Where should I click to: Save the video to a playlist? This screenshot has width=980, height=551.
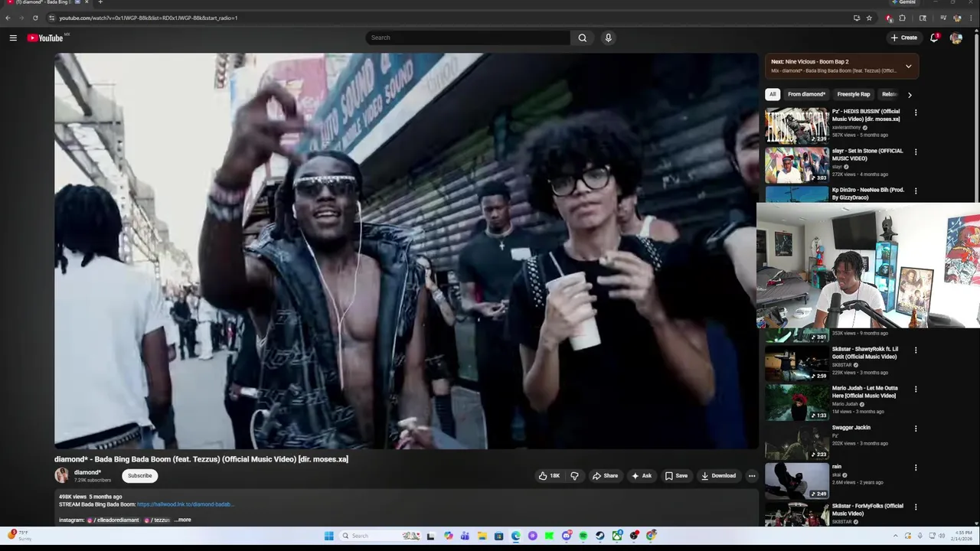(x=676, y=476)
